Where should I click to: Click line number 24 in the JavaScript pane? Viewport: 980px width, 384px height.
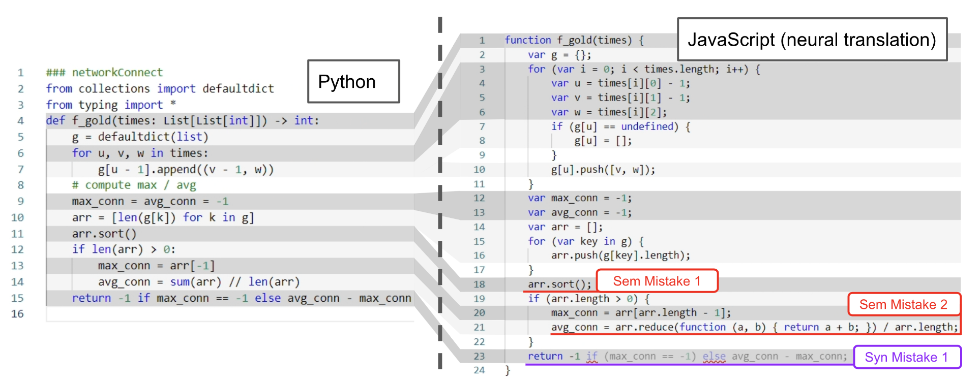coord(479,370)
